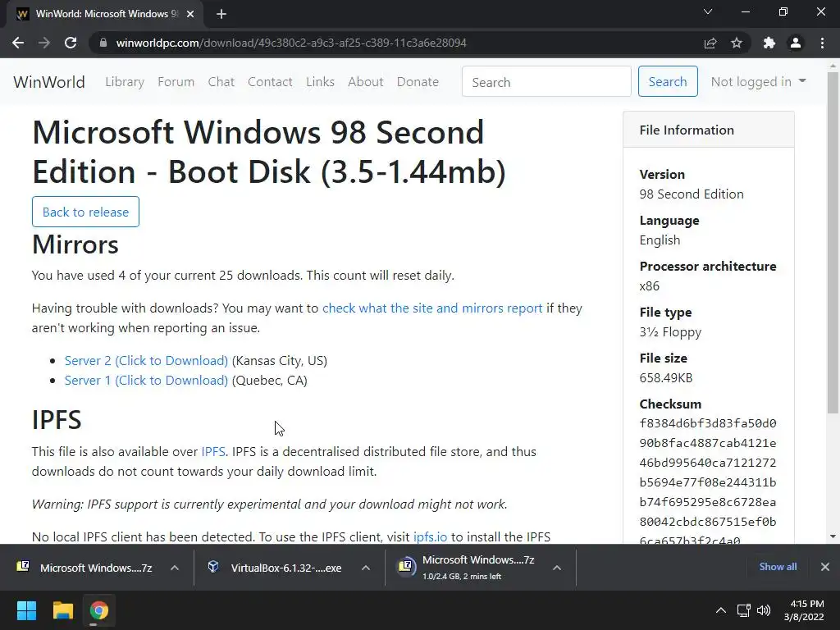The height and width of the screenshot is (630, 840).
Task: Open a new tab with plus button
Action: click(x=221, y=14)
